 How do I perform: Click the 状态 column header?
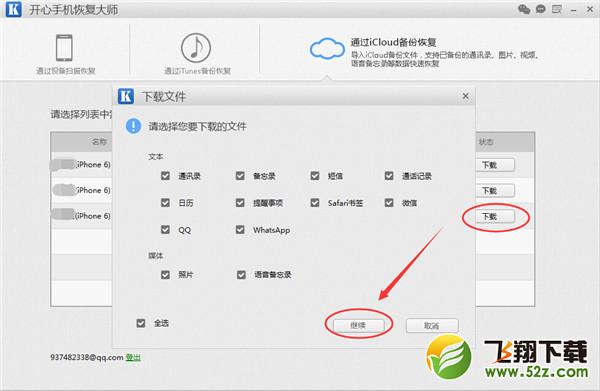click(x=486, y=142)
